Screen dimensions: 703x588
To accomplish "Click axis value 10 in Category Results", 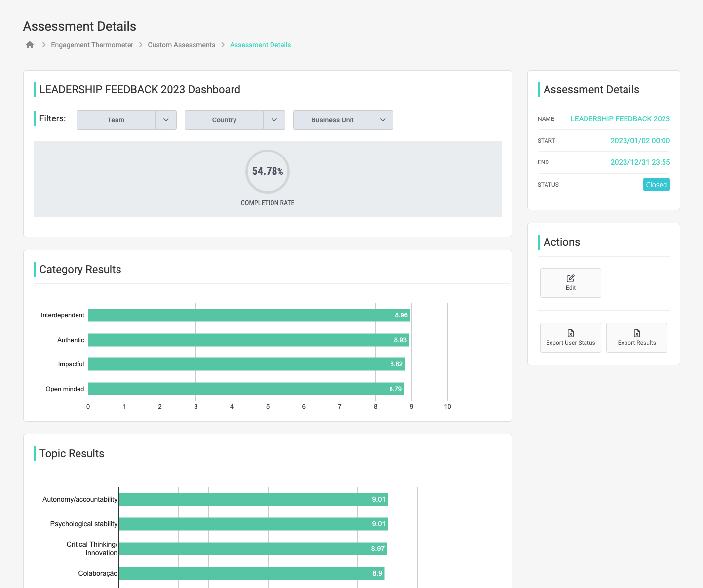I will (x=447, y=407).
